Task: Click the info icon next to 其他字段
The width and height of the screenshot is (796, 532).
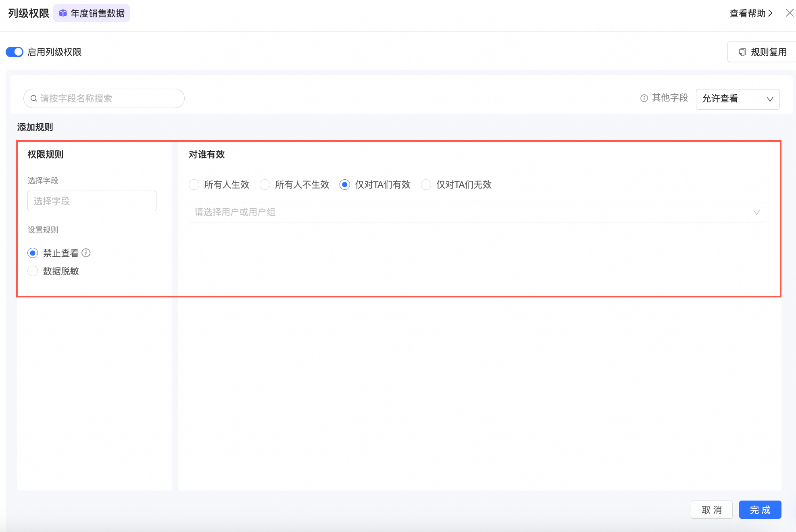Action: click(644, 98)
